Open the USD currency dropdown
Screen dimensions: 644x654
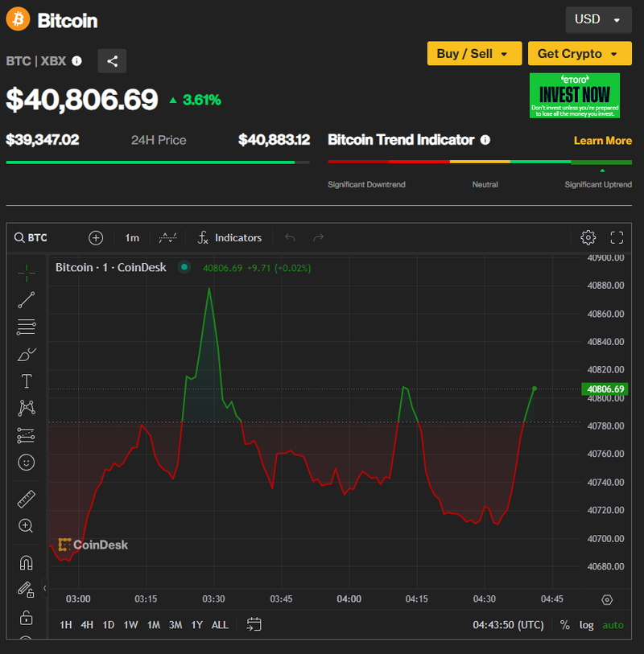(598, 19)
